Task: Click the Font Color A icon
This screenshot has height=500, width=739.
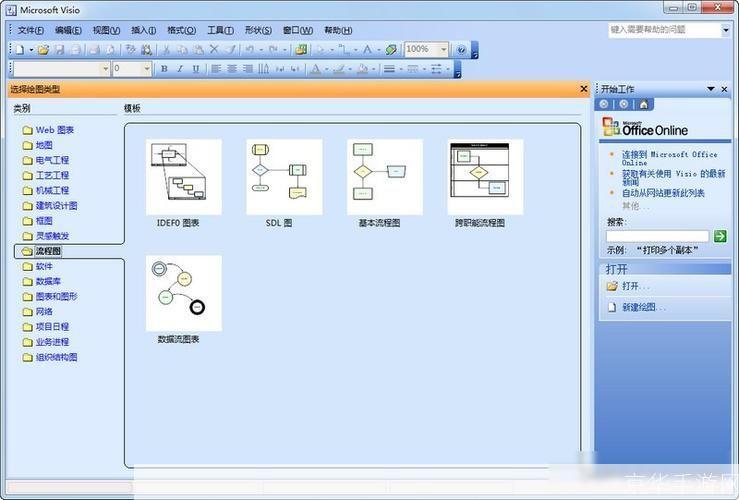Action: pyautogui.click(x=315, y=69)
